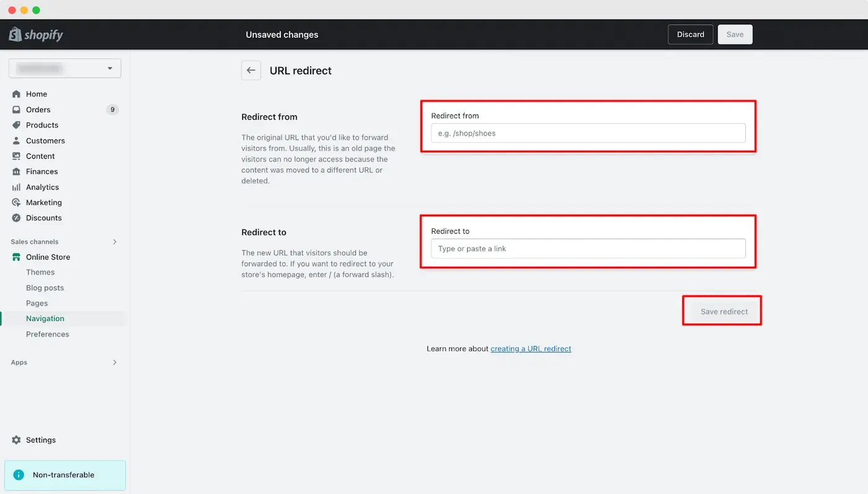Open Home in the sidebar
Image resolution: width=868 pixels, height=494 pixels.
[x=37, y=94]
